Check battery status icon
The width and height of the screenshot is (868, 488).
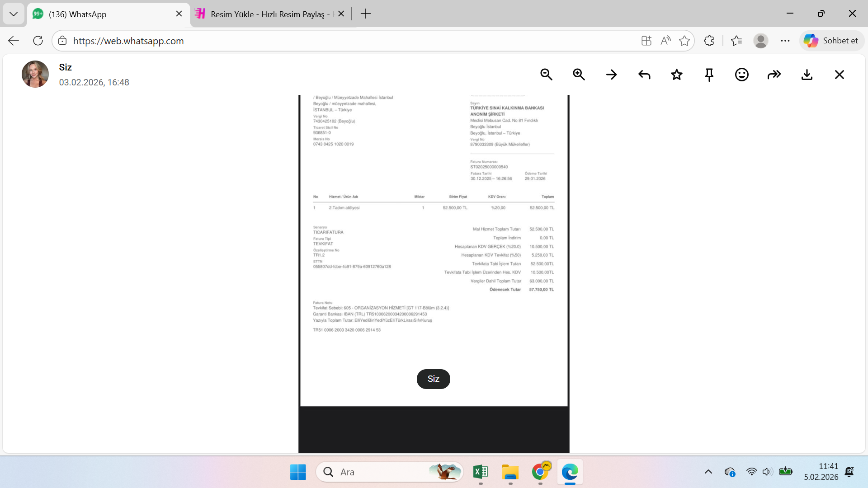(x=786, y=472)
